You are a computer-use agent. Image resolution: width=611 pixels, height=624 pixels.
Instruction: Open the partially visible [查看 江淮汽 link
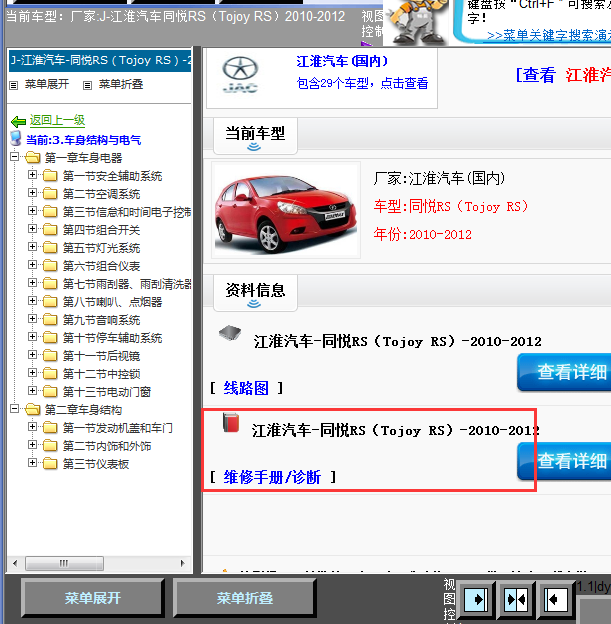pyautogui.click(x=563, y=75)
